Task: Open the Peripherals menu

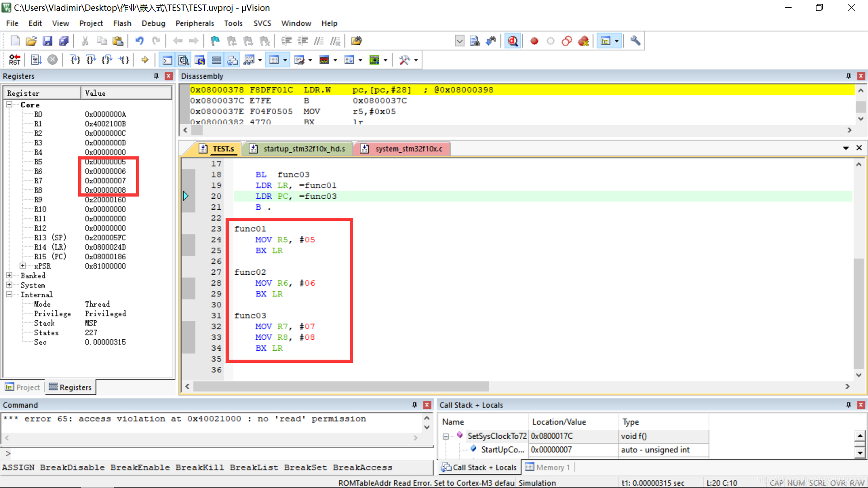Action: pos(194,23)
